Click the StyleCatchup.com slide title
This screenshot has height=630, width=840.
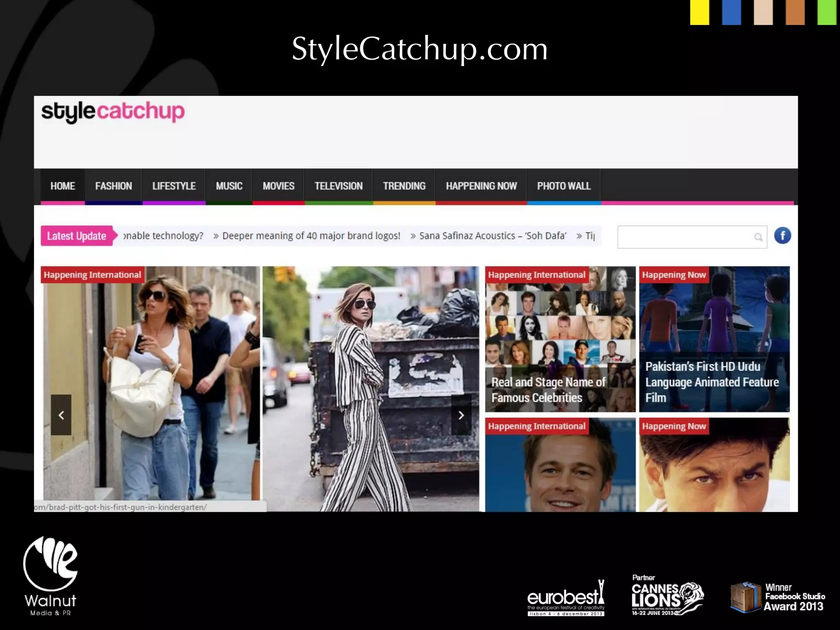click(x=420, y=49)
